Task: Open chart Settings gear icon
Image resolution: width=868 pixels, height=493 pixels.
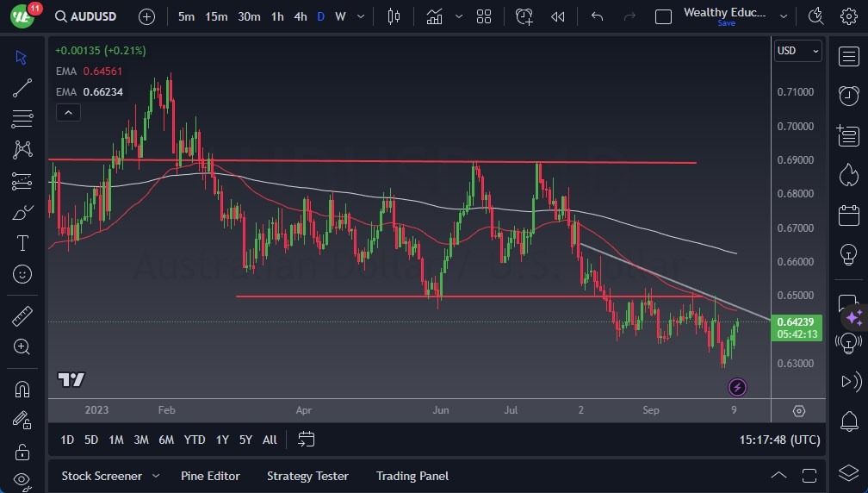Action: click(x=848, y=16)
